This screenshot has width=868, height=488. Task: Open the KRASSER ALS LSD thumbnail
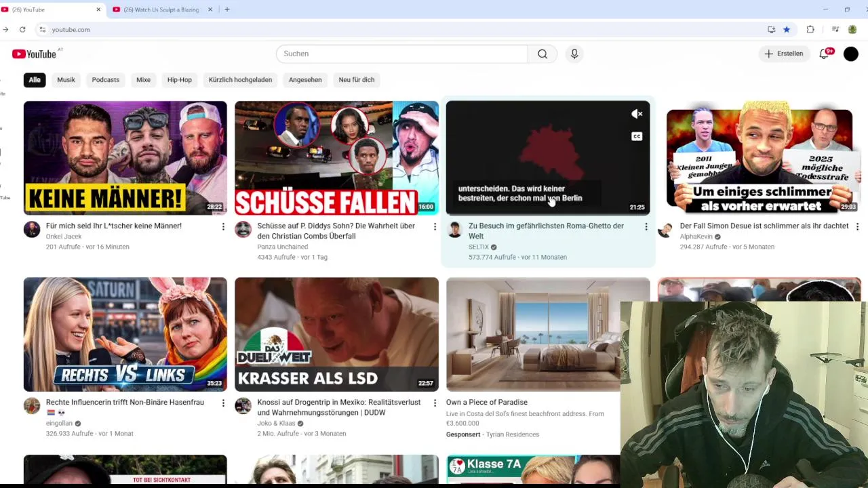(x=337, y=334)
